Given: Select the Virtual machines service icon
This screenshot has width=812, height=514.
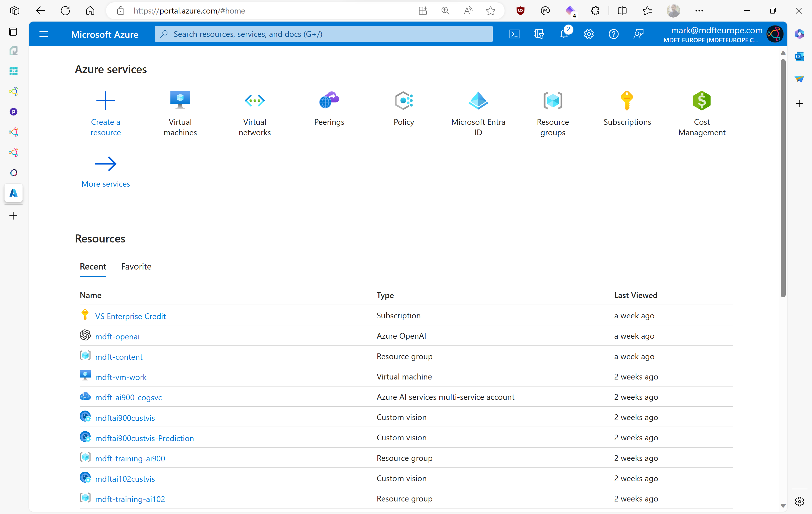Looking at the screenshot, I should point(180,100).
